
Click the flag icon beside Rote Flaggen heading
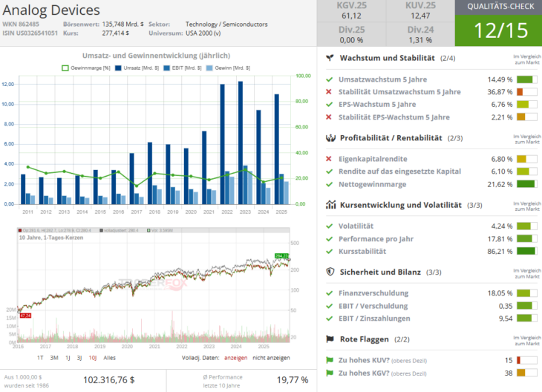[x=330, y=339]
